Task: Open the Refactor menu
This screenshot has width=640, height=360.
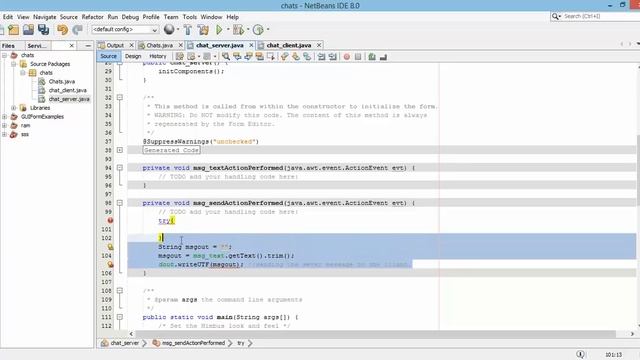Action: 93,17
